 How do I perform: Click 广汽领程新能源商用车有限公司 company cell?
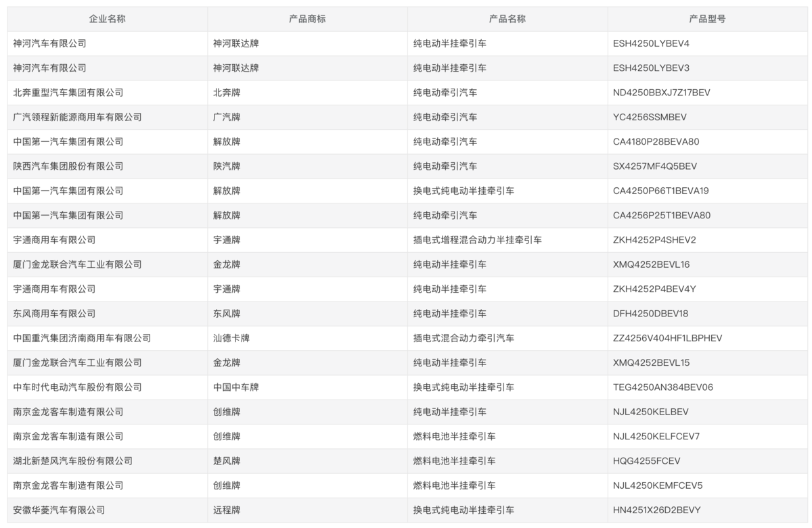click(x=77, y=117)
